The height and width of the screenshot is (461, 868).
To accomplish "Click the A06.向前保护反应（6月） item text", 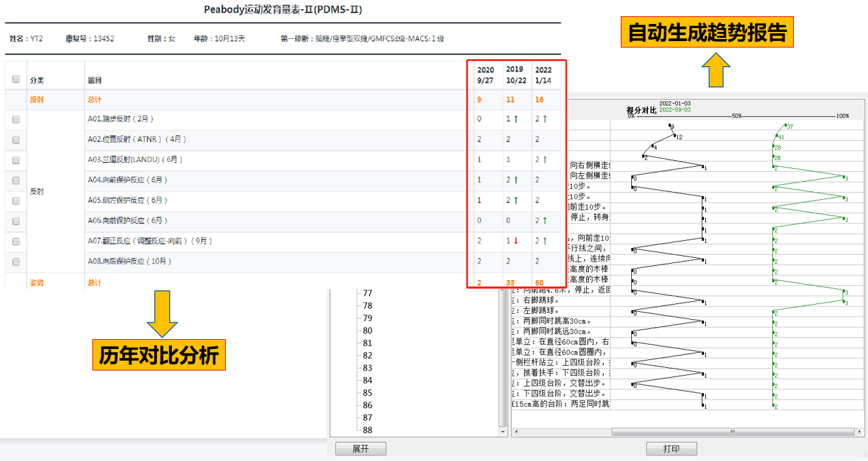I will pos(128,221).
